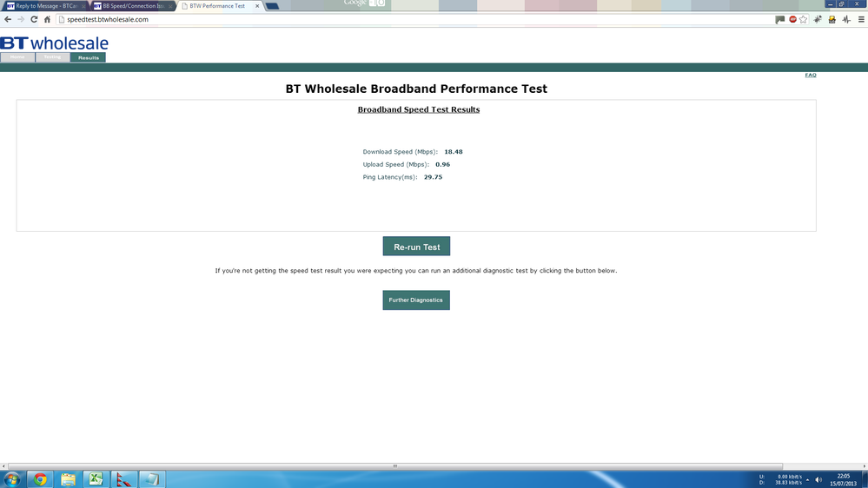Open Windows Explorer from the taskbar
Image resolution: width=868 pixels, height=488 pixels.
pyautogui.click(x=68, y=479)
